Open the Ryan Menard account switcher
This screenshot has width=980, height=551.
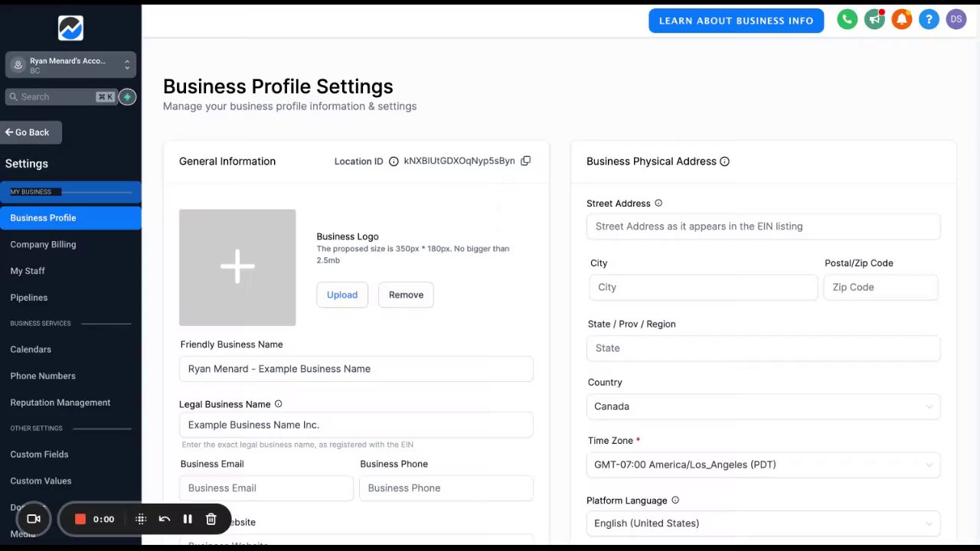point(70,65)
